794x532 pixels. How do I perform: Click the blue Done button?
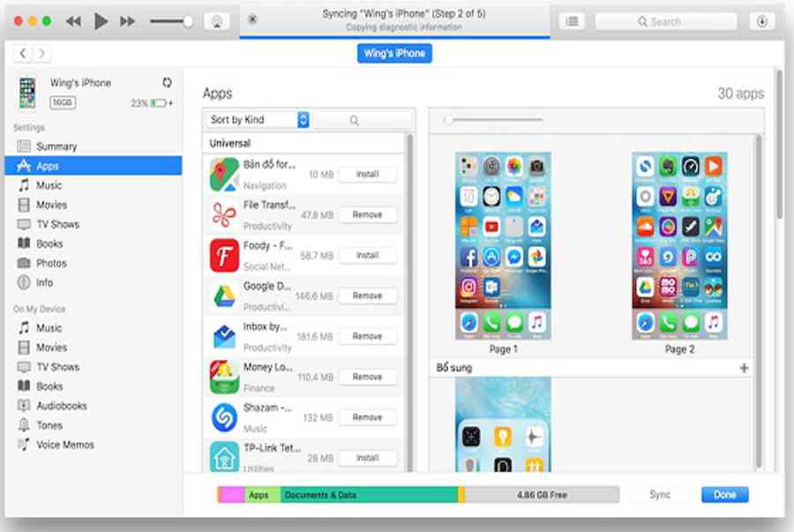coord(724,495)
